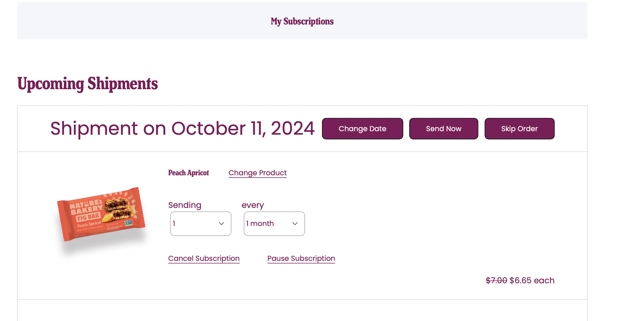Click the Upcoming Shipments heading
This screenshot has height=321, width=644.
click(88, 84)
